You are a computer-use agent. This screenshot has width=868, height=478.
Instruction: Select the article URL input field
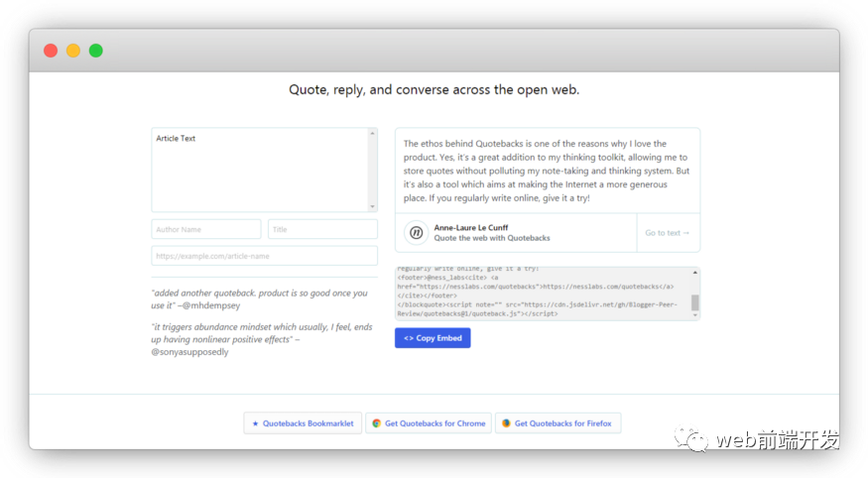265,256
